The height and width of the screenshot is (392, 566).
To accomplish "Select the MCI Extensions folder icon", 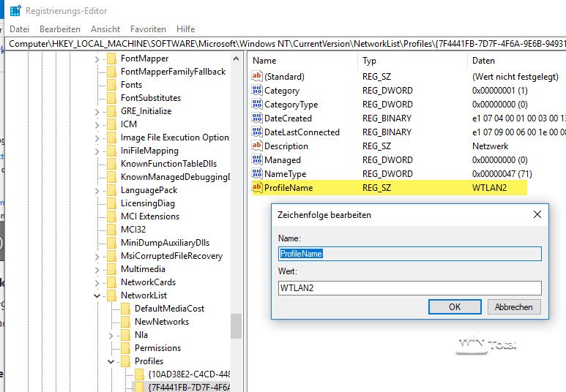I will (111, 216).
